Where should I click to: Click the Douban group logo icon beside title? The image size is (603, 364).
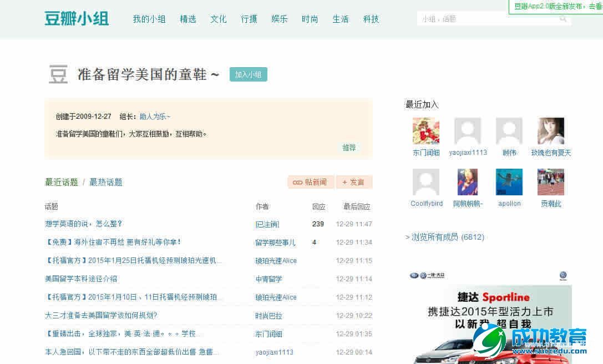pyautogui.click(x=58, y=74)
